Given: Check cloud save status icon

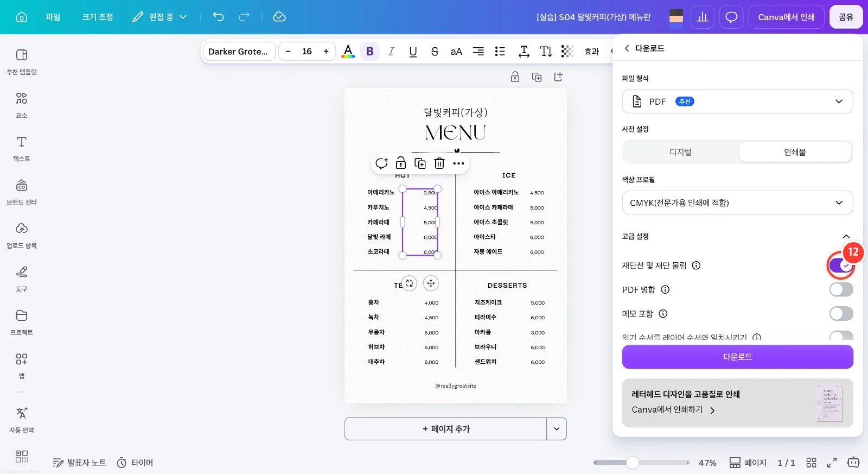Looking at the screenshot, I should [279, 17].
